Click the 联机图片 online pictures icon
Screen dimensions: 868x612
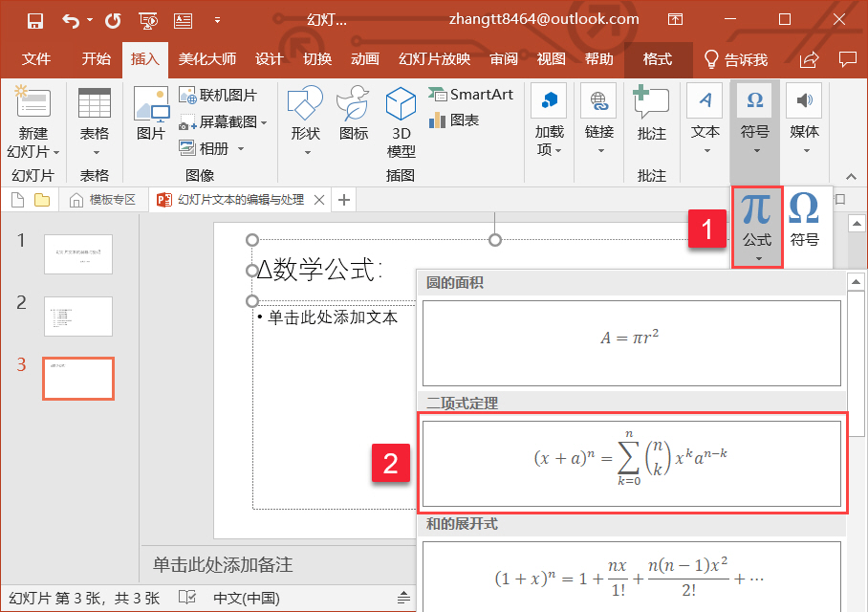218,96
